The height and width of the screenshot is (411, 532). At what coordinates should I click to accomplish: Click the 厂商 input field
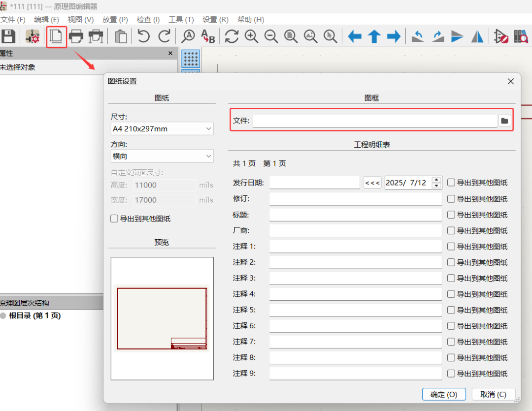click(356, 230)
